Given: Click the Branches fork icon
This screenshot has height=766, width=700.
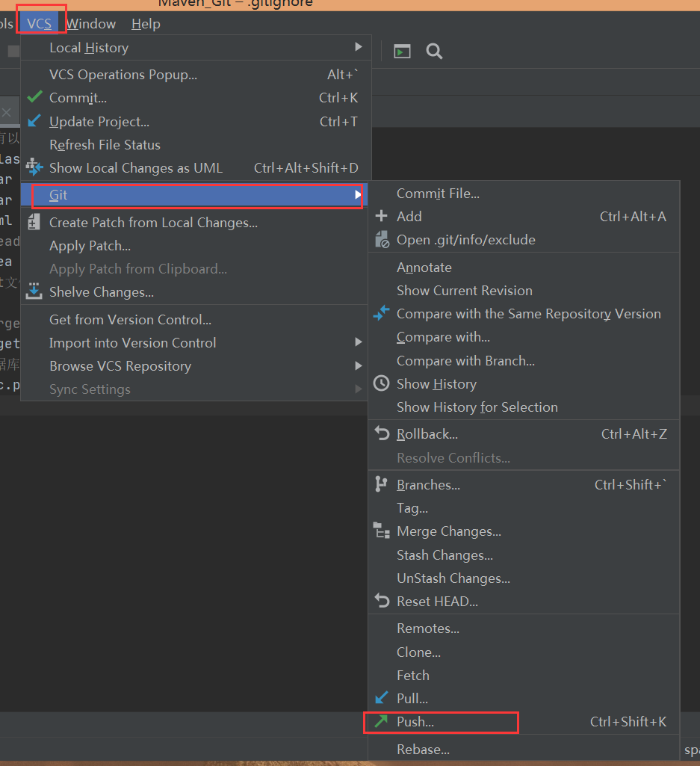Looking at the screenshot, I should pos(381,484).
